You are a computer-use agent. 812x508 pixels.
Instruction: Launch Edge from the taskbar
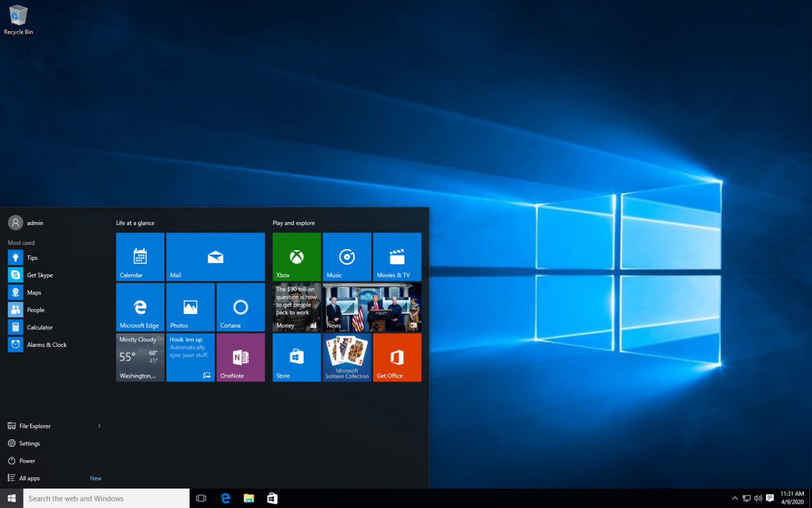tap(225, 498)
